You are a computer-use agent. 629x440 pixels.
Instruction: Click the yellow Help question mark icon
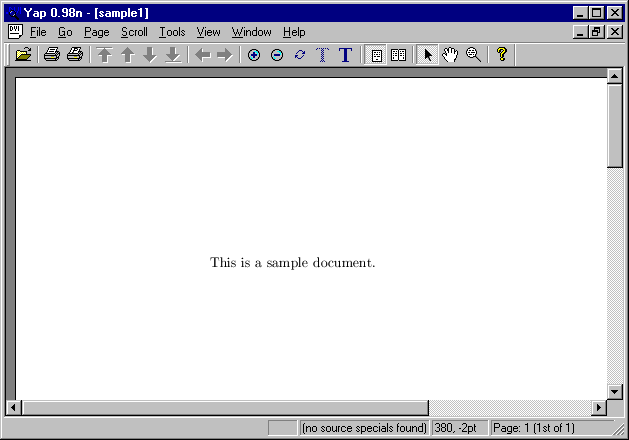(x=501, y=55)
